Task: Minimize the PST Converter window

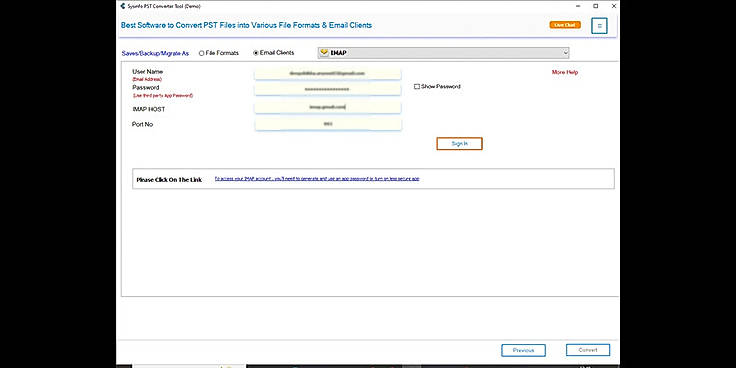Action: pyautogui.click(x=577, y=6)
